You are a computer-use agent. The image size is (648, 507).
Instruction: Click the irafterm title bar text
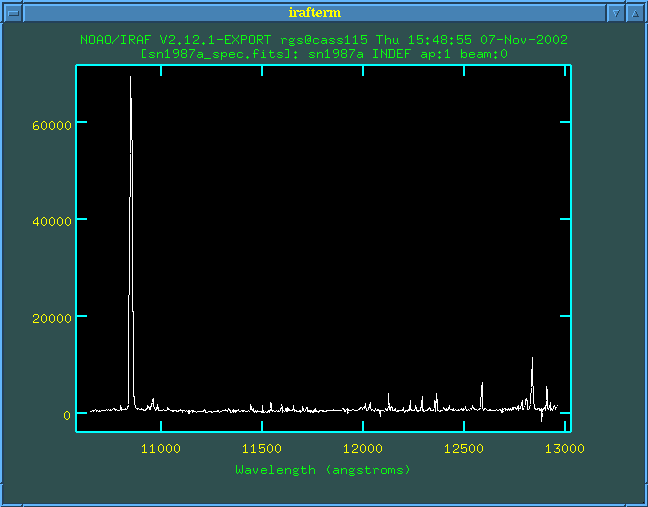(324, 12)
